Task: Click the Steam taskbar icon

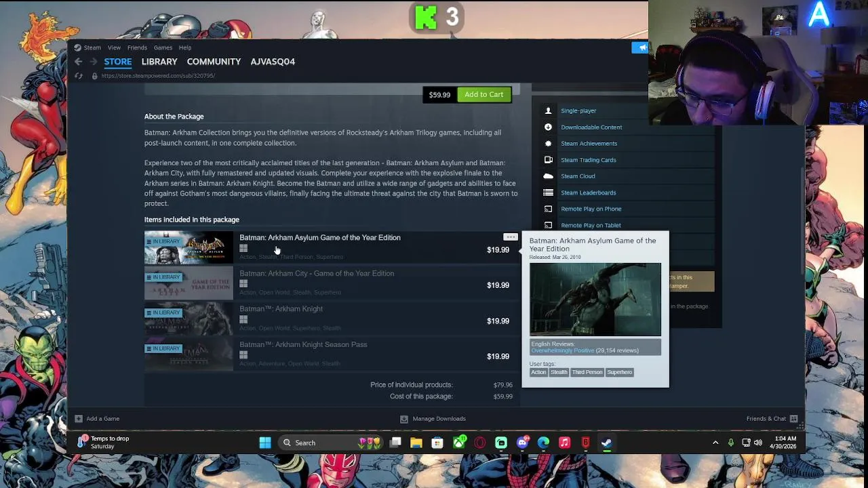Action: click(x=606, y=443)
